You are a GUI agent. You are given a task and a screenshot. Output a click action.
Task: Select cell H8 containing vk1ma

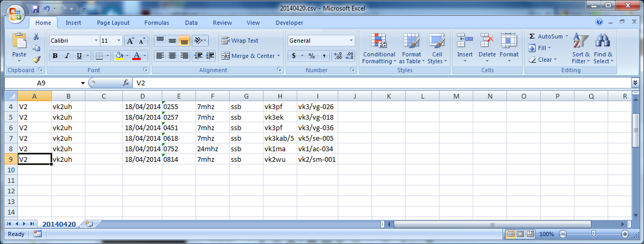tap(279, 149)
